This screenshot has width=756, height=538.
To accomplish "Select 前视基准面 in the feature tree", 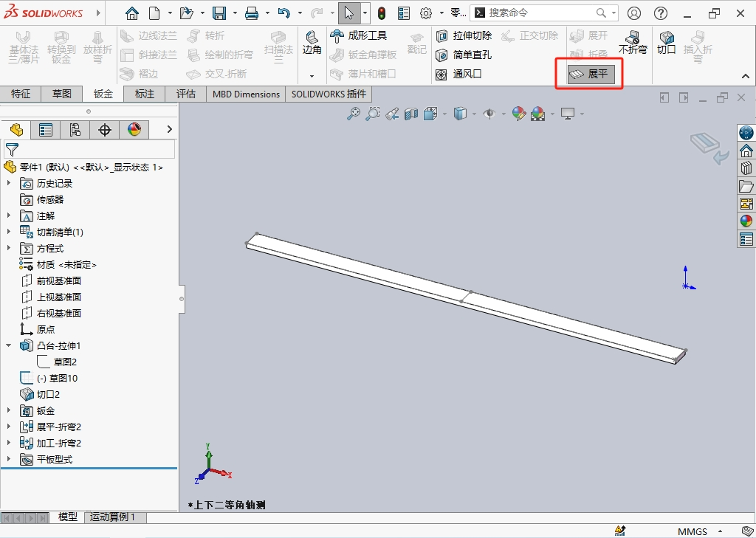I will click(x=58, y=281).
